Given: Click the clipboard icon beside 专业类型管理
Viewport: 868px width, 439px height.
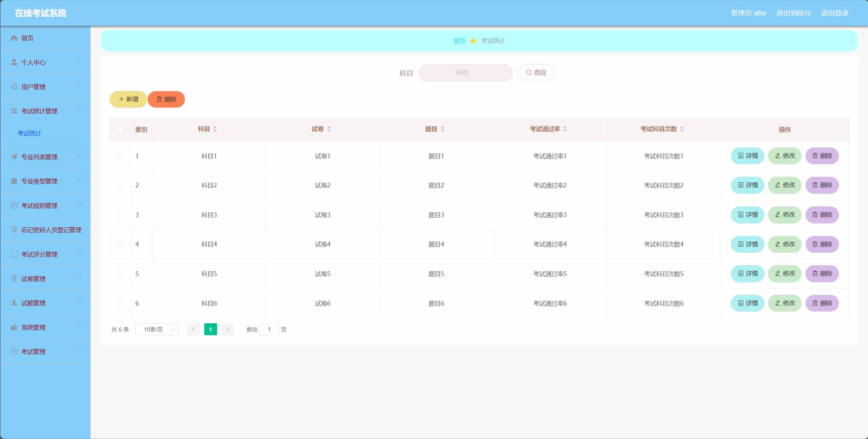Looking at the screenshot, I should coord(14,181).
